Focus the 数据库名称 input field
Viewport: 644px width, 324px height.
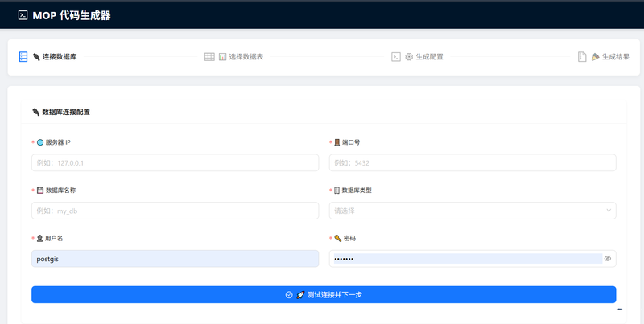pos(175,211)
